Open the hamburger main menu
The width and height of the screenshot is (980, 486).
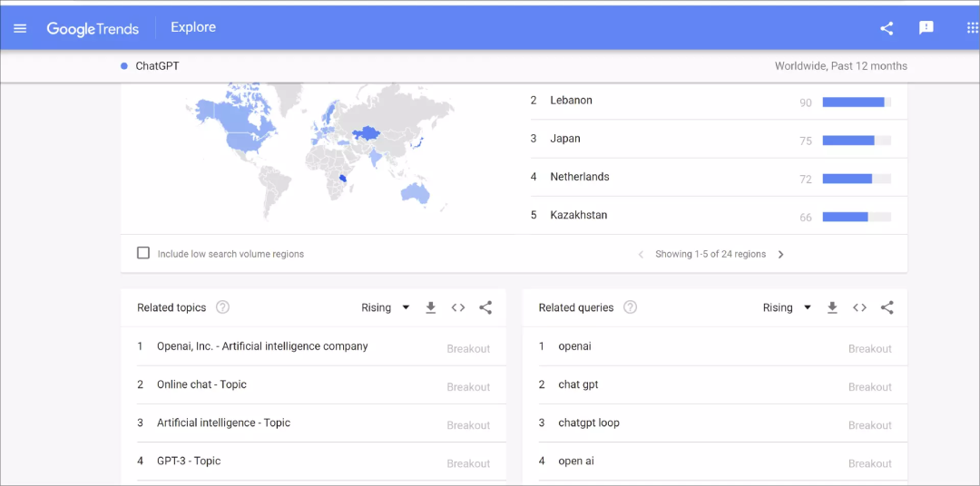click(x=20, y=28)
